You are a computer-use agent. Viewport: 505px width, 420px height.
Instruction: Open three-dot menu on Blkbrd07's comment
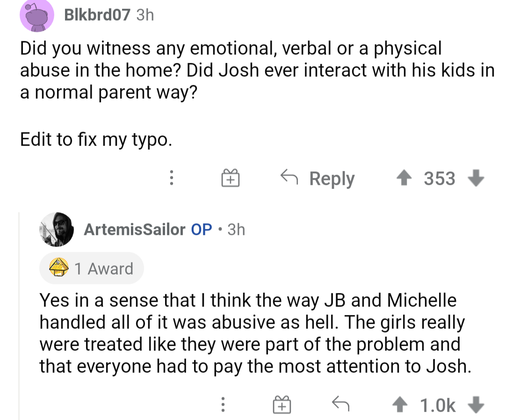tap(172, 178)
